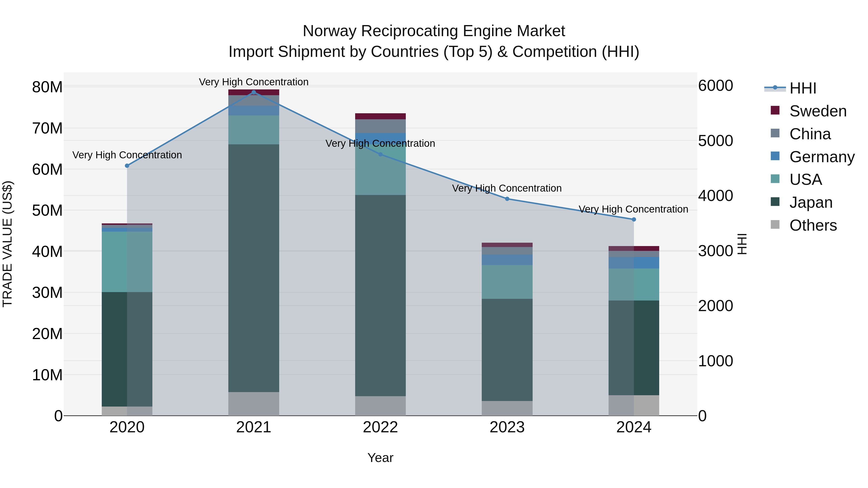
Task: Click the HHI marker for 2023
Action: 507,199
